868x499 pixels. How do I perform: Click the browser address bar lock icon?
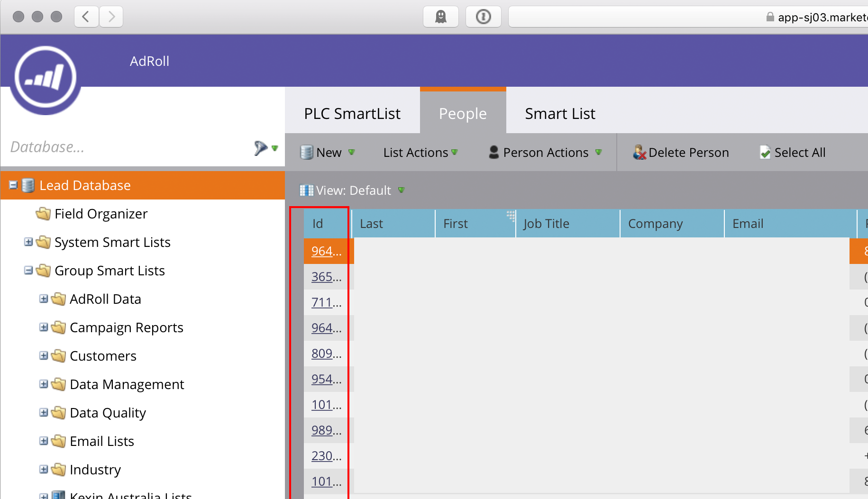pos(770,17)
